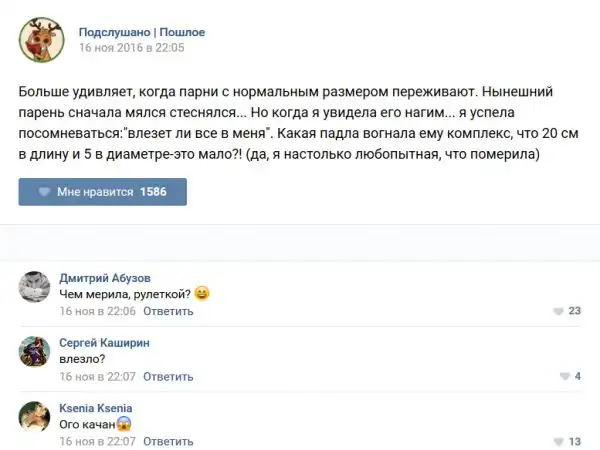Image resolution: width=600 pixels, height=450 pixels.
Task: Open post timestamp 16 ноя 2016 в 22:05
Action: click(x=131, y=47)
